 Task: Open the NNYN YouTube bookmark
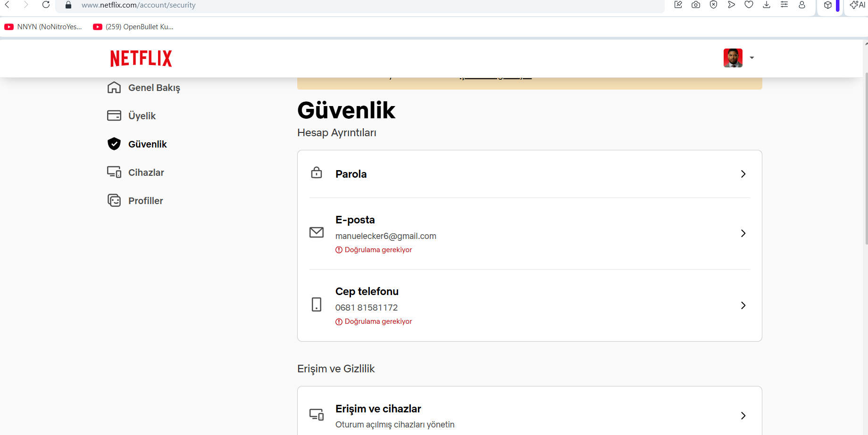43,27
